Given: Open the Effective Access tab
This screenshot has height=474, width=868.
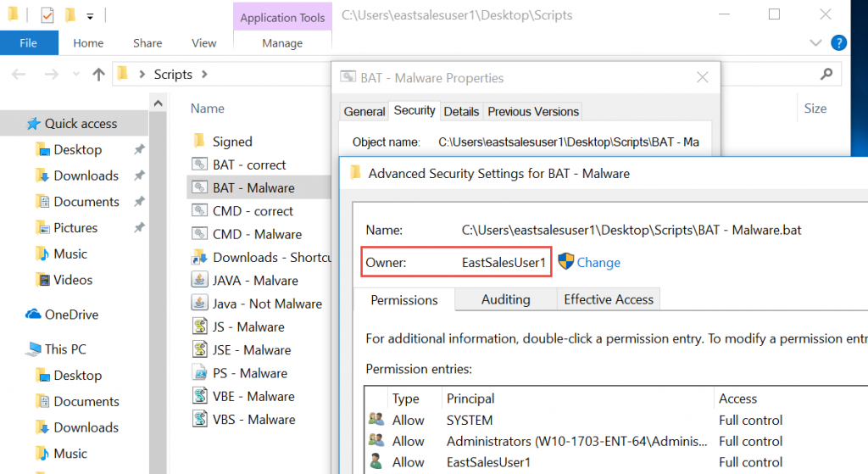Looking at the screenshot, I should [609, 299].
